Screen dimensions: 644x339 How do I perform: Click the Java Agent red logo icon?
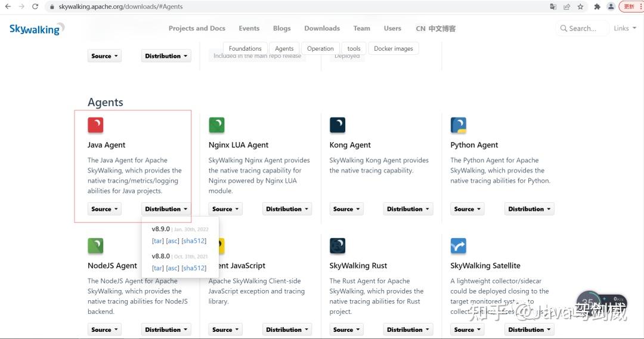(95, 125)
